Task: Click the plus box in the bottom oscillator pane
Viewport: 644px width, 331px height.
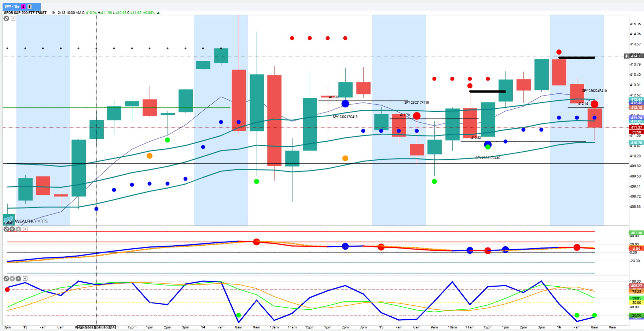Action: tap(25, 279)
